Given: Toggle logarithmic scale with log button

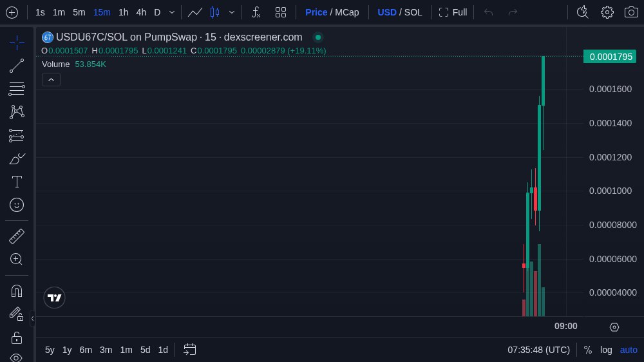Looking at the screenshot, I should (606, 350).
